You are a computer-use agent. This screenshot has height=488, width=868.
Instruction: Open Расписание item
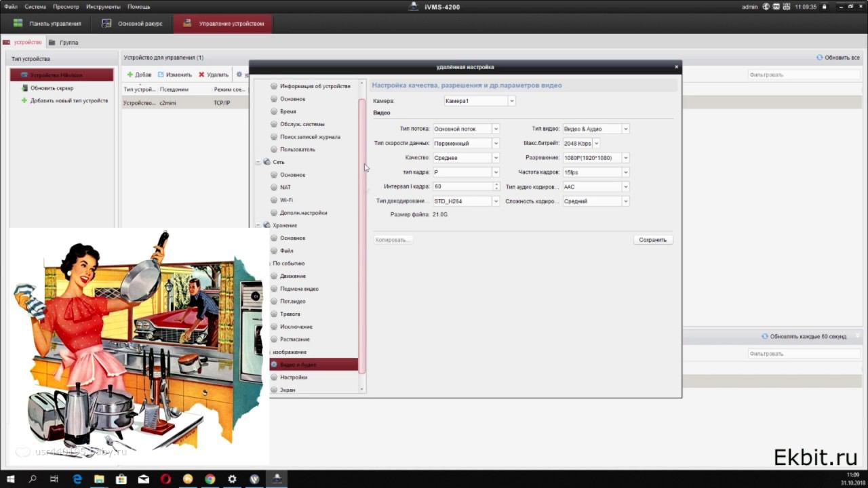point(294,339)
